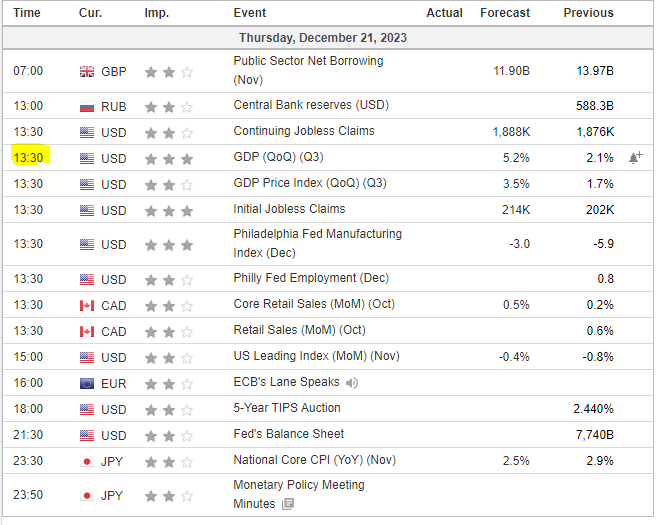Click the Canadian flag in Core Retail Sales row
This screenshot has width=658, height=525.
coord(87,305)
